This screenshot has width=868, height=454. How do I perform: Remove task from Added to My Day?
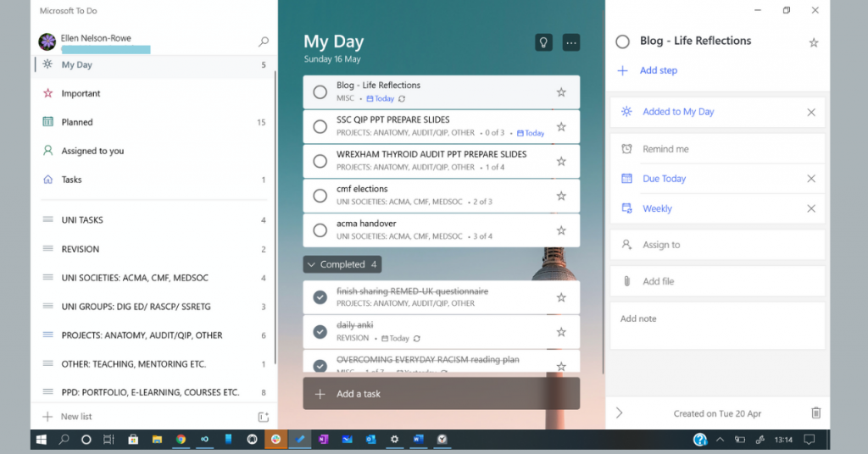pos(811,113)
